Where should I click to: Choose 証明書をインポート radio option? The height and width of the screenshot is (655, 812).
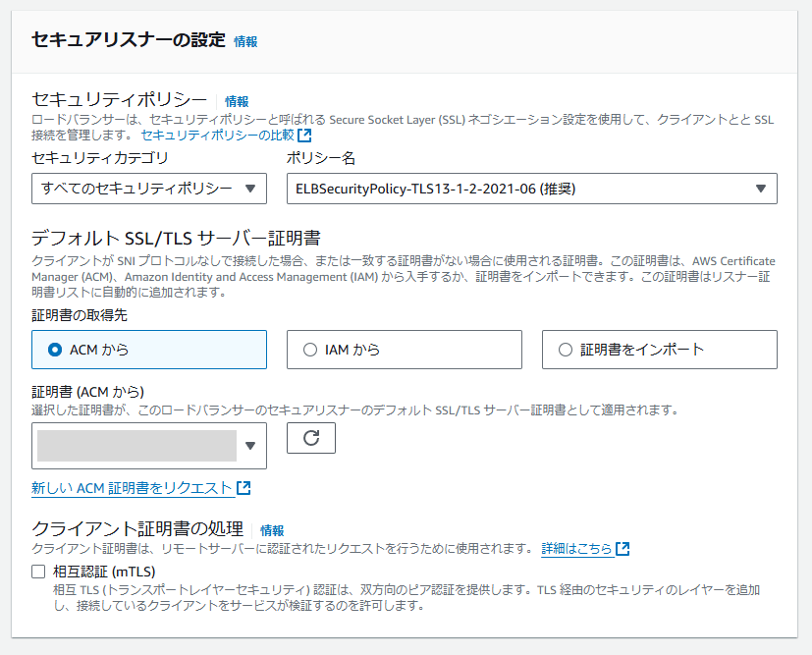(x=659, y=350)
